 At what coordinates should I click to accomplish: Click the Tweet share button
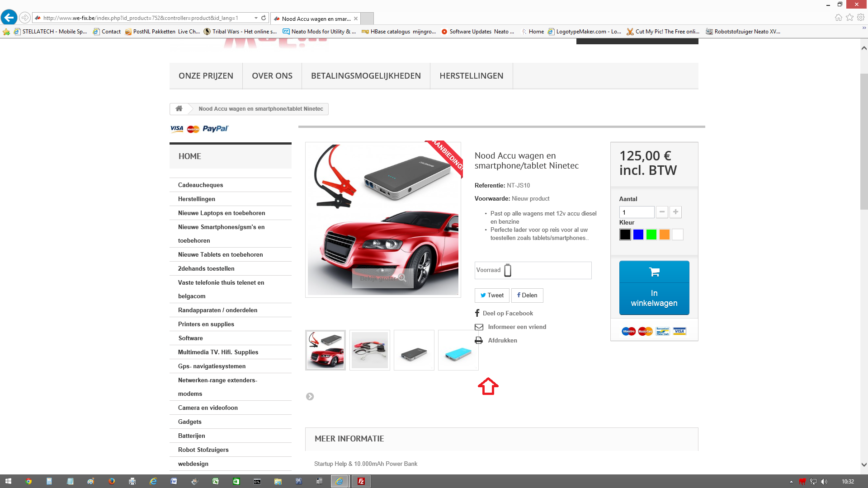pos(492,295)
